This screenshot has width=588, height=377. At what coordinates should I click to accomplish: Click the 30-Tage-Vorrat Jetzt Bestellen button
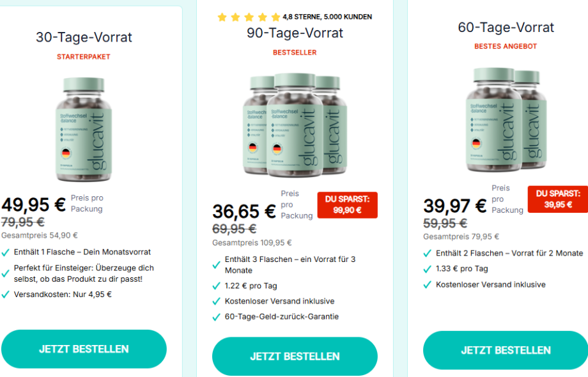(x=84, y=349)
